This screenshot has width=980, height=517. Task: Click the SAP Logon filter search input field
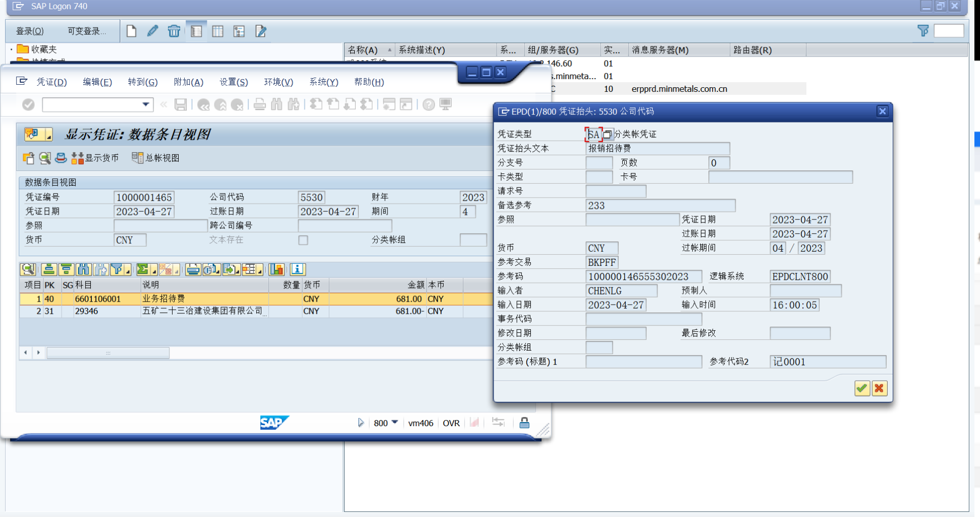[949, 31]
